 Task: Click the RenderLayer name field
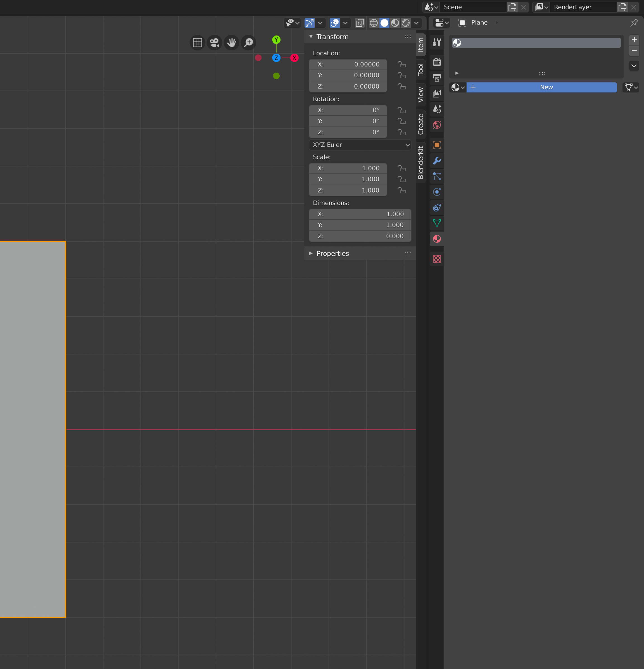[x=583, y=7]
